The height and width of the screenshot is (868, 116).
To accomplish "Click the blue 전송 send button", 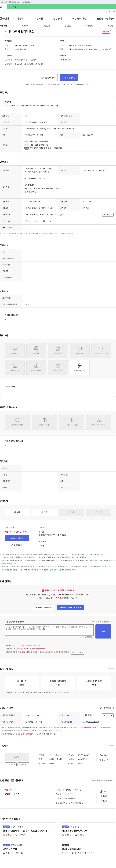I will click(x=103, y=631).
